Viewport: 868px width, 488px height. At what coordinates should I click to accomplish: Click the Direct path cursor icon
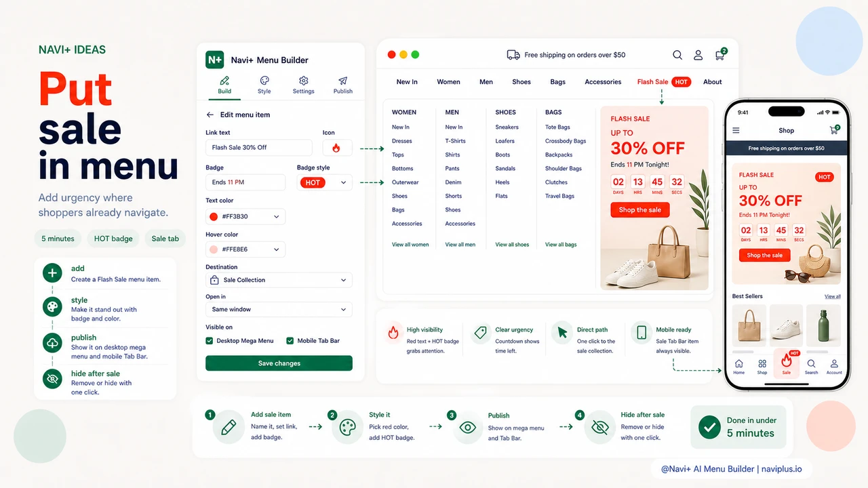562,333
